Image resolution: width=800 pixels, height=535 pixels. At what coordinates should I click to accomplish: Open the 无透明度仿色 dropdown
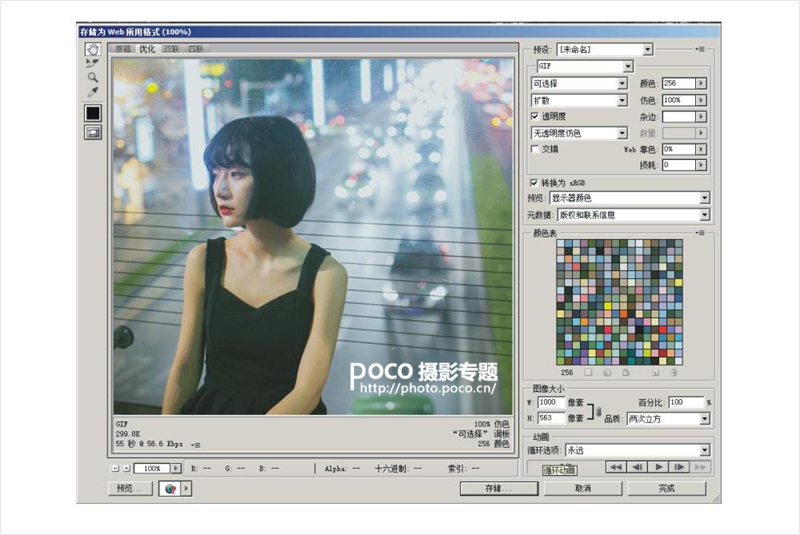point(579,133)
